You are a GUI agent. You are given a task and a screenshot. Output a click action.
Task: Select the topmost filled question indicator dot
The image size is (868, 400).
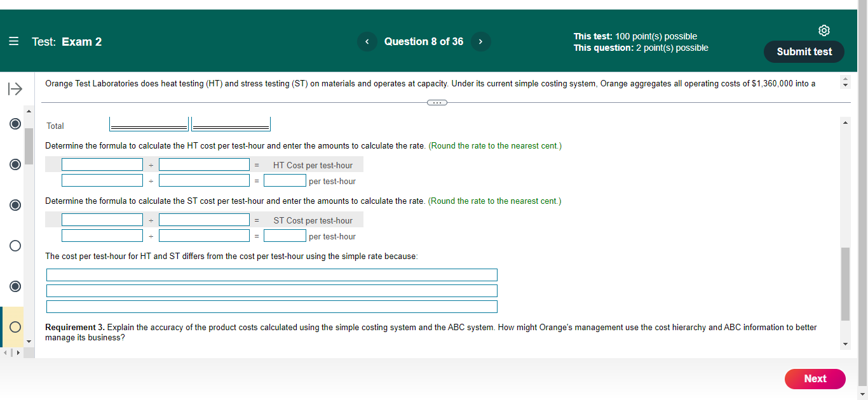15,124
